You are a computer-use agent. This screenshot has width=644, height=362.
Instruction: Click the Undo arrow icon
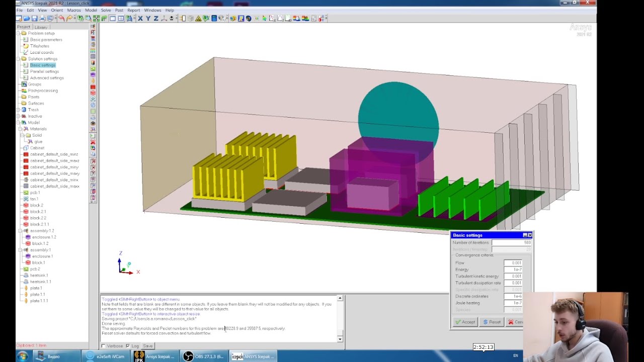(x=61, y=19)
